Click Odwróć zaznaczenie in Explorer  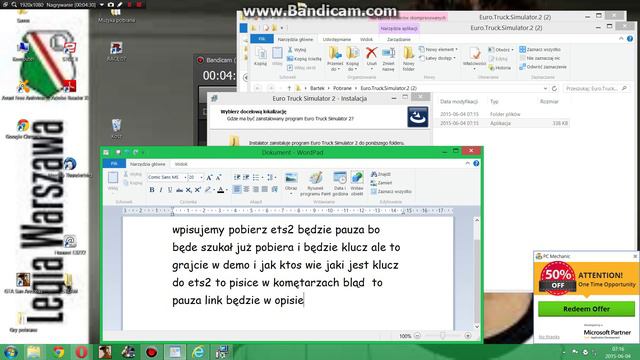pyautogui.click(x=543, y=67)
